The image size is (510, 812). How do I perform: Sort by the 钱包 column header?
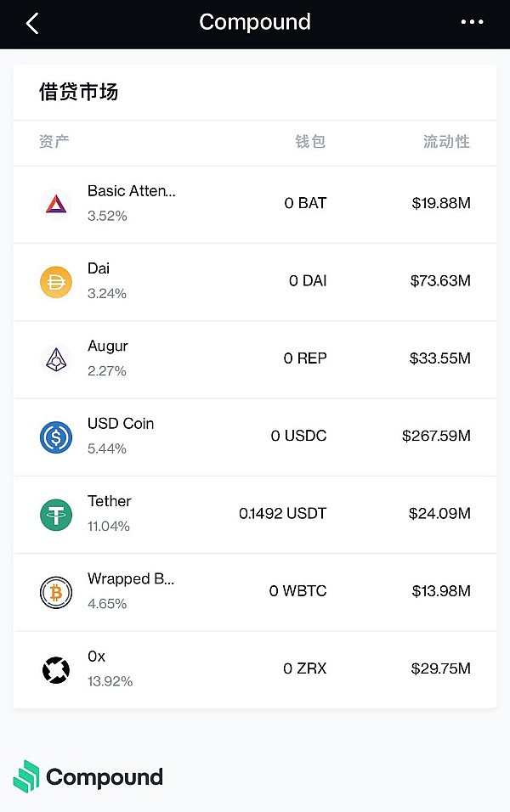point(310,142)
